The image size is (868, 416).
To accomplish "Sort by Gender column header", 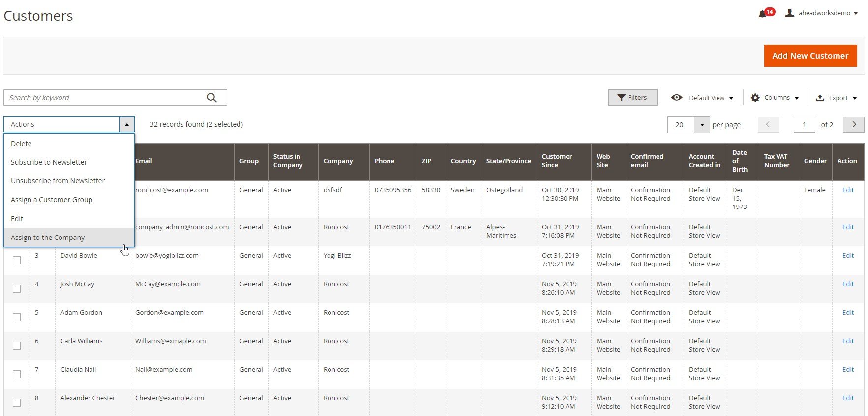I will 815,161.
